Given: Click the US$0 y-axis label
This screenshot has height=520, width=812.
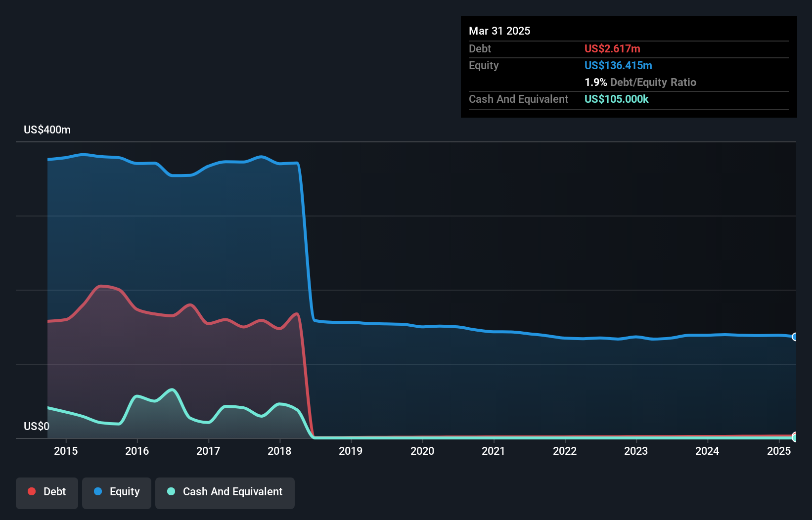Looking at the screenshot, I should click(37, 427).
